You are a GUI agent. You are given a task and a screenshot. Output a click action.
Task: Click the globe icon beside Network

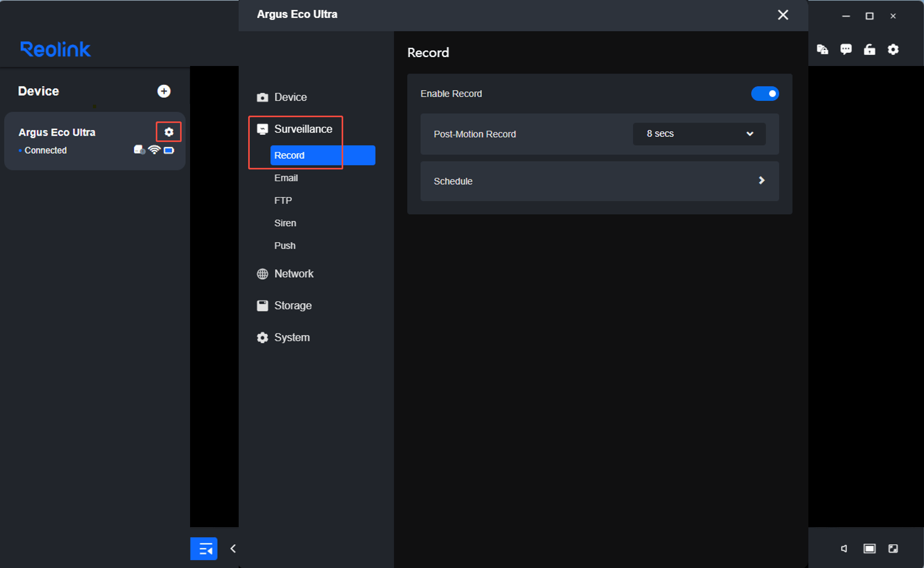pos(262,274)
